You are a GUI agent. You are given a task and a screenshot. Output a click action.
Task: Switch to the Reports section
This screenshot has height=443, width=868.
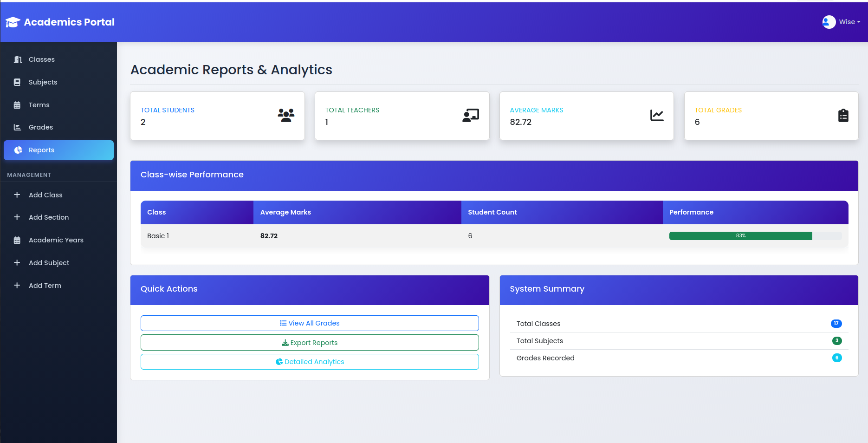click(41, 150)
